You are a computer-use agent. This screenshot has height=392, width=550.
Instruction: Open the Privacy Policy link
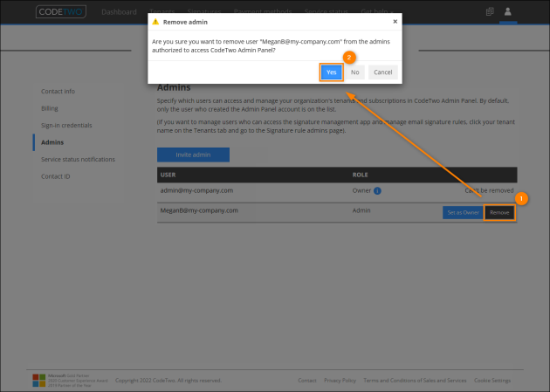point(340,381)
